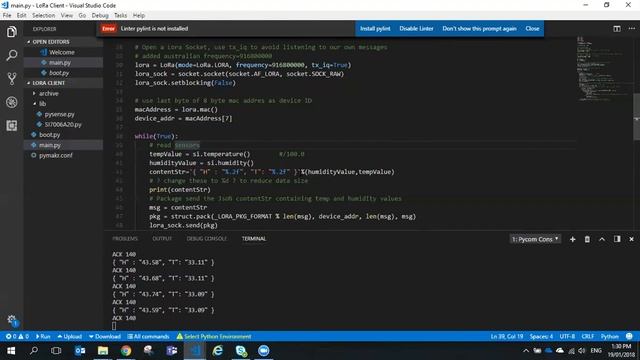Image resolution: width=640 pixels, height=360 pixels.
Task: Open the volume control in the system tray
Action: pos(582,351)
